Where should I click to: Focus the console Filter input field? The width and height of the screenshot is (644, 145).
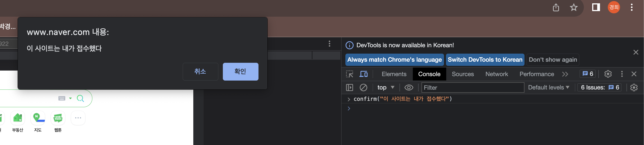(x=473, y=87)
